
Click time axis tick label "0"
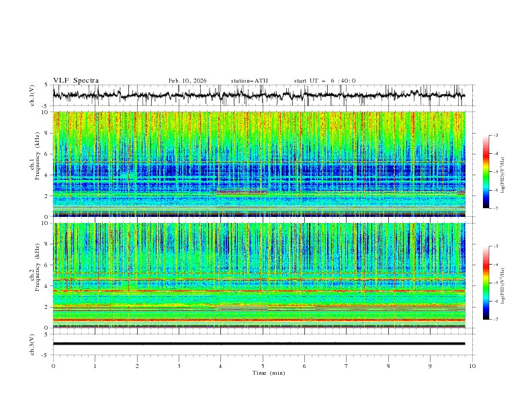point(53,366)
